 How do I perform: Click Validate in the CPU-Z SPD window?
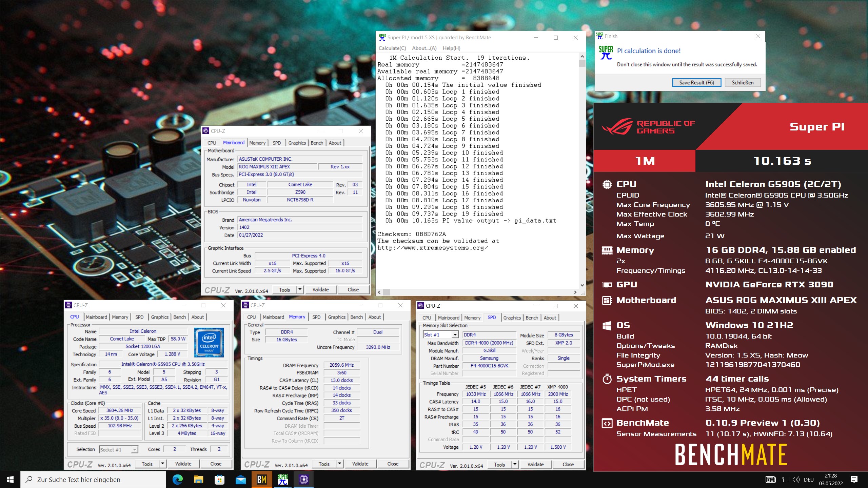coord(535,464)
